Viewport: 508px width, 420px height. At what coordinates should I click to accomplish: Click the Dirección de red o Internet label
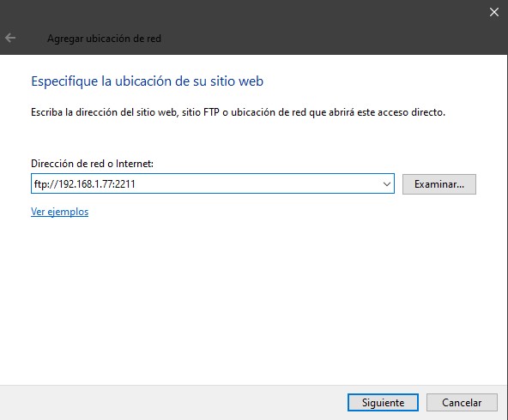point(92,164)
